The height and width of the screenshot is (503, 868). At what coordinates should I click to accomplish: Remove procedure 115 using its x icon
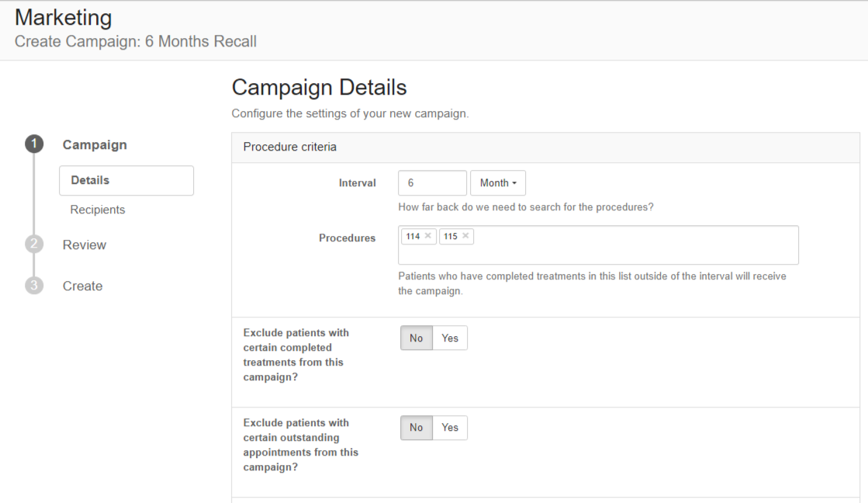click(x=466, y=235)
